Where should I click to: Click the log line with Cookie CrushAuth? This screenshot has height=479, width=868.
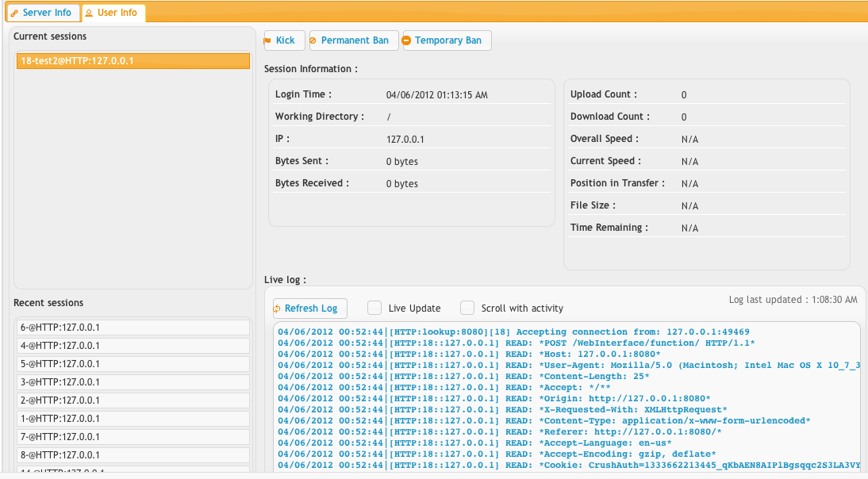(x=569, y=465)
